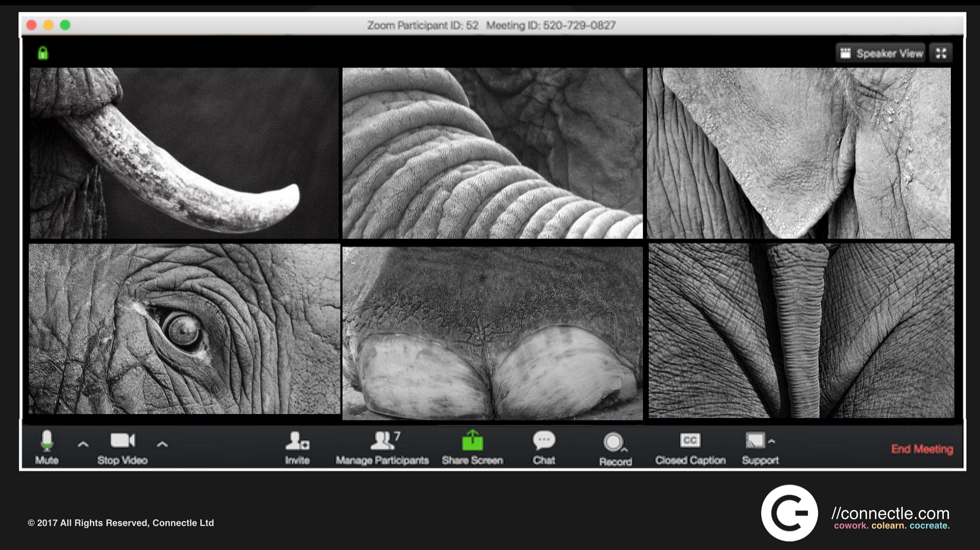The image size is (980, 550).
Task: Click the green Share Screen icon
Action: click(x=472, y=441)
